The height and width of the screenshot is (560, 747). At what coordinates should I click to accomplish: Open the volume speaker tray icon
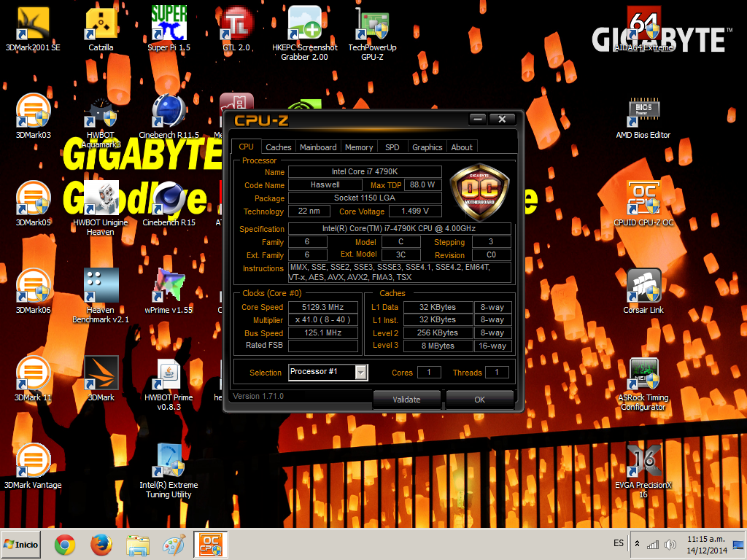670,544
